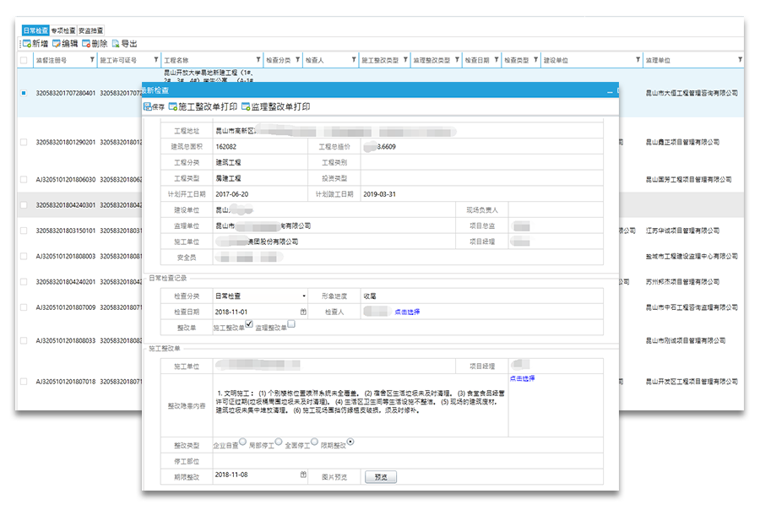Expand the 检查分类 dropdown

(x=304, y=296)
